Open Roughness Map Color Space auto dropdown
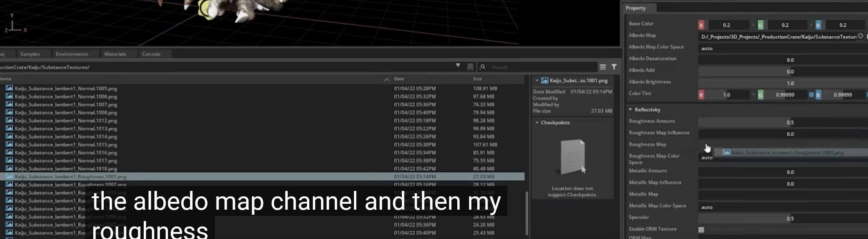Image resolution: width=868 pixels, height=239 pixels. coord(783,158)
